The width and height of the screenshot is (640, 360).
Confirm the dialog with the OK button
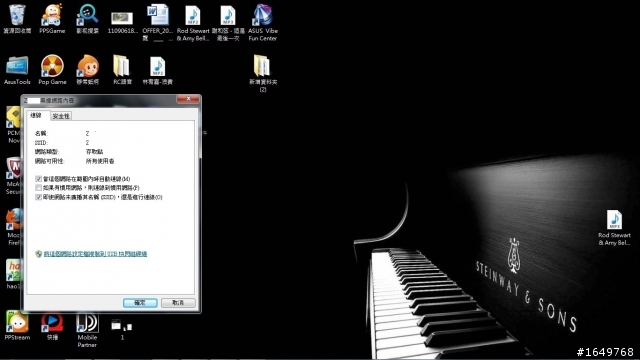tap(140, 303)
